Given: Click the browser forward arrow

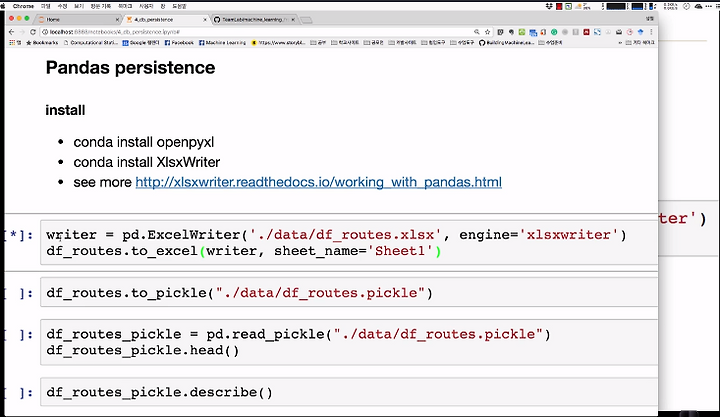Looking at the screenshot, I should click(22, 32).
